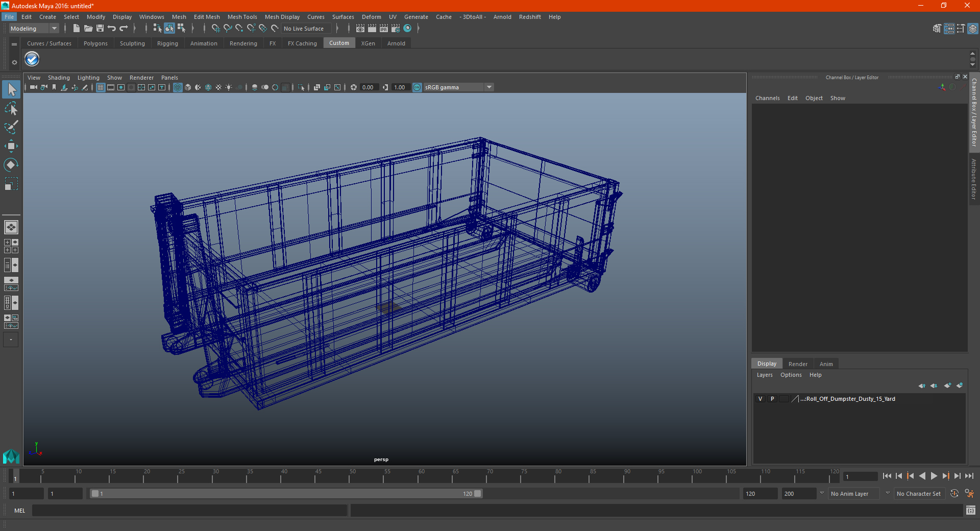Step to the next key
This screenshot has height=531, width=980.
pyautogui.click(x=946, y=476)
